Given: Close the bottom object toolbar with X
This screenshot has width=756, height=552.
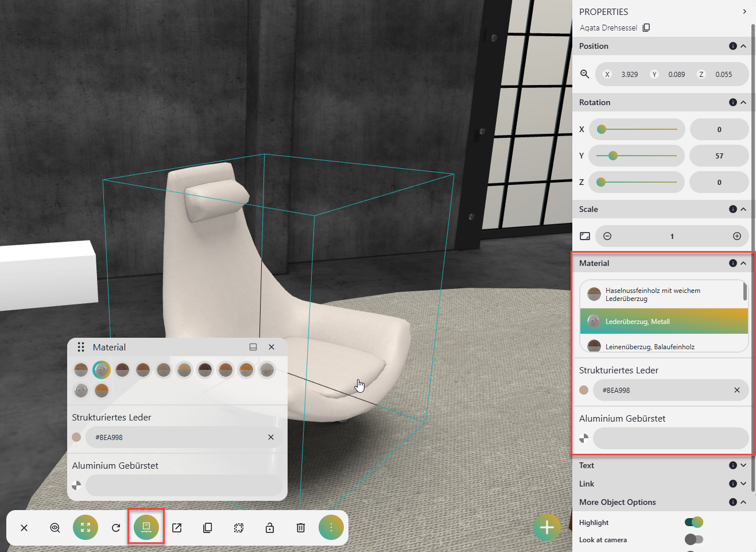Looking at the screenshot, I should (x=24, y=528).
